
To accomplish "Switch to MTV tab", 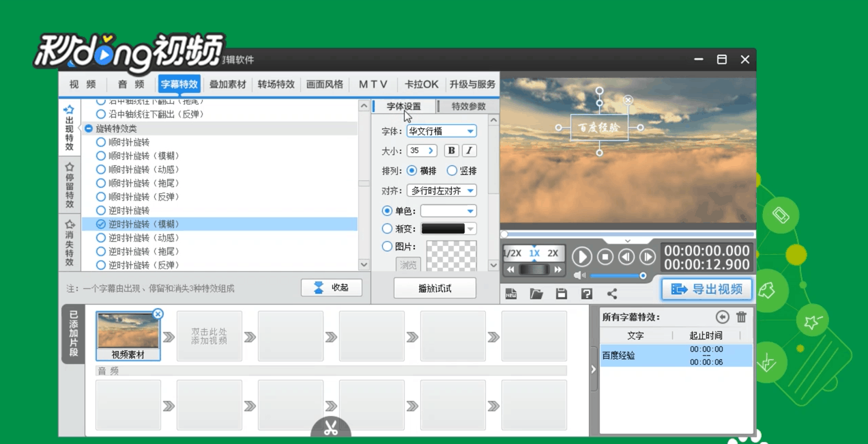I will tap(373, 85).
